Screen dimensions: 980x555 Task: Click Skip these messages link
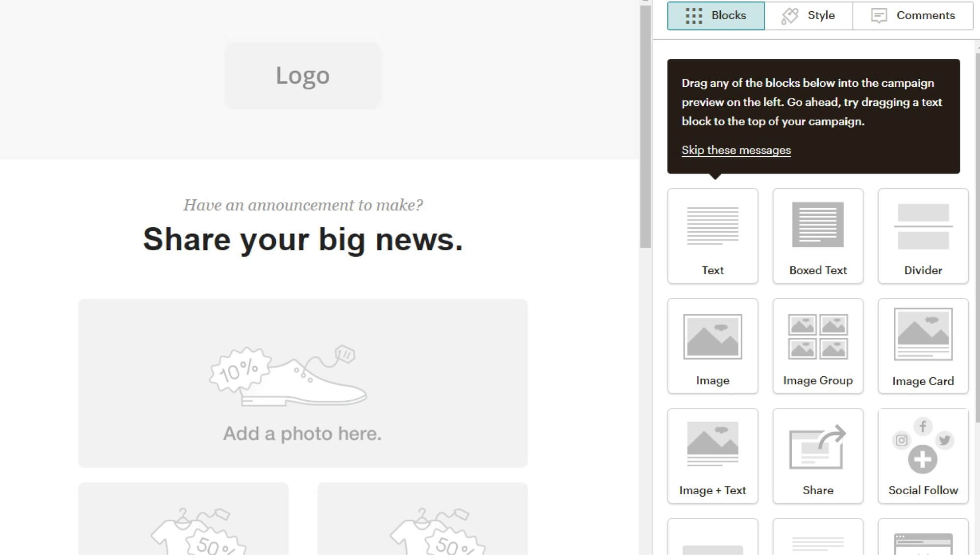736,149
